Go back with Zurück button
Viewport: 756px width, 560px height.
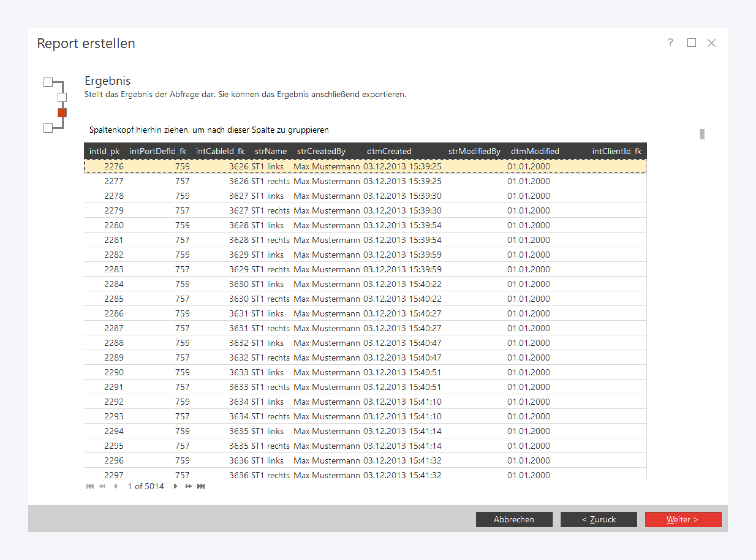point(598,519)
